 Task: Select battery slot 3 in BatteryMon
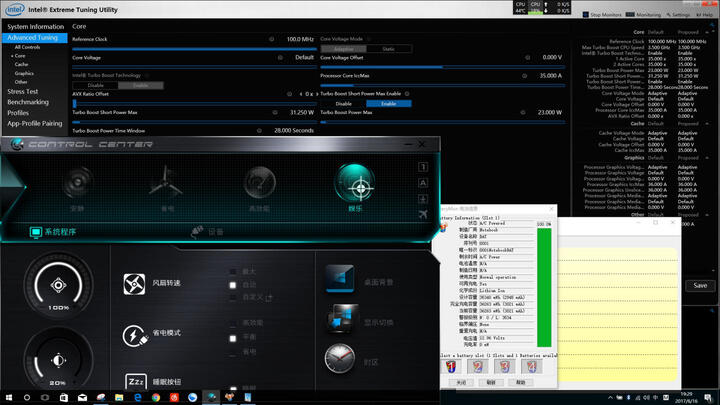tap(505, 366)
